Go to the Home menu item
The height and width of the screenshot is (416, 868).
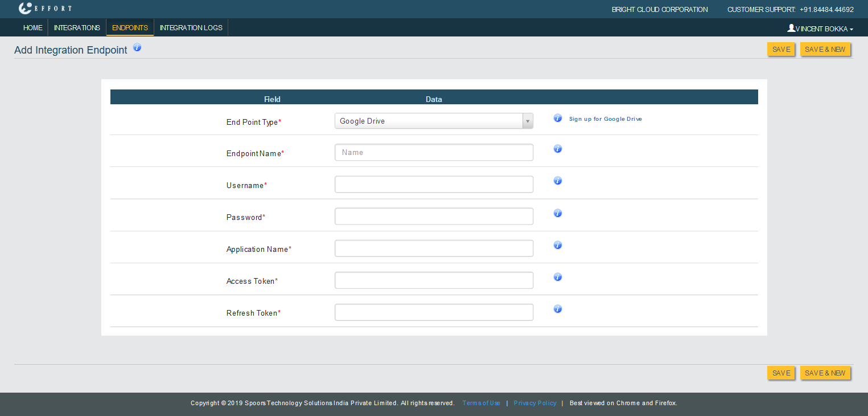(x=32, y=28)
